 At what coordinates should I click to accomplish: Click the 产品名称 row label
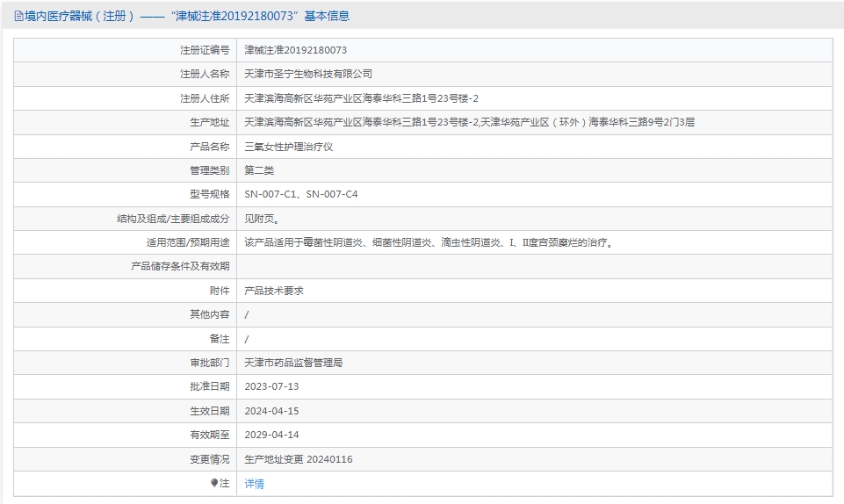(209, 147)
